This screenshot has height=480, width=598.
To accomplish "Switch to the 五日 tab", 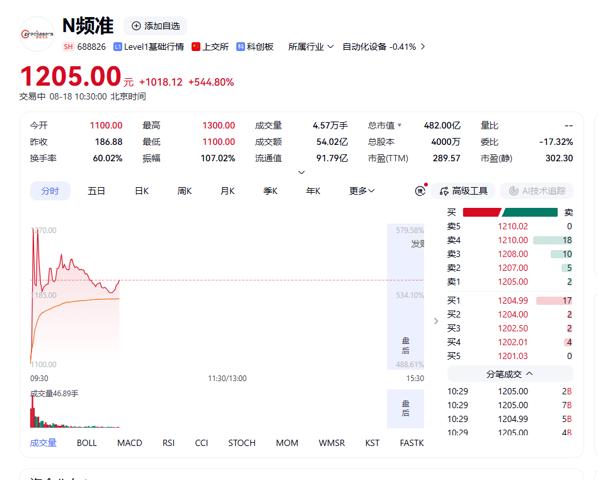I will (96, 191).
